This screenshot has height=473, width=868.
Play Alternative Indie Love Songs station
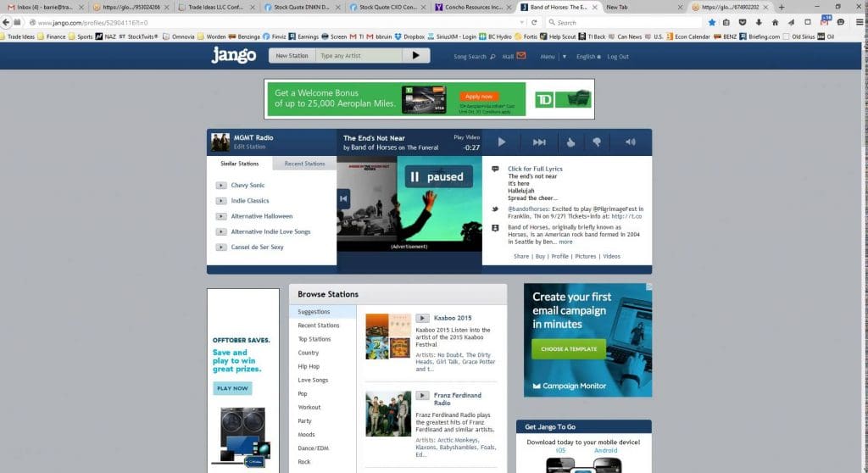tap(221, 232)
